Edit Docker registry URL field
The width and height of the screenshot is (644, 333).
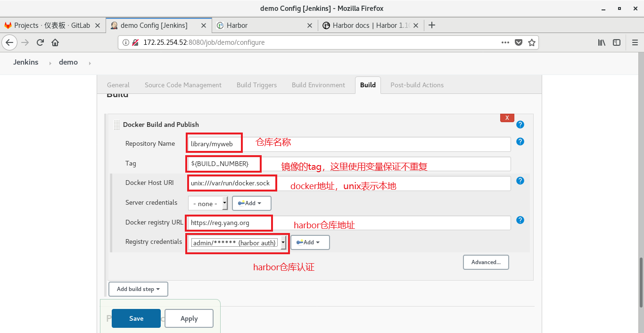349,223
